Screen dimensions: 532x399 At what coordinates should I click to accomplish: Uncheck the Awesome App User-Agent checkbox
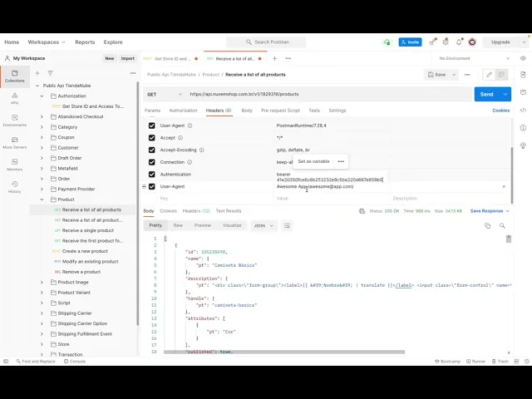[x=151, y=186]
